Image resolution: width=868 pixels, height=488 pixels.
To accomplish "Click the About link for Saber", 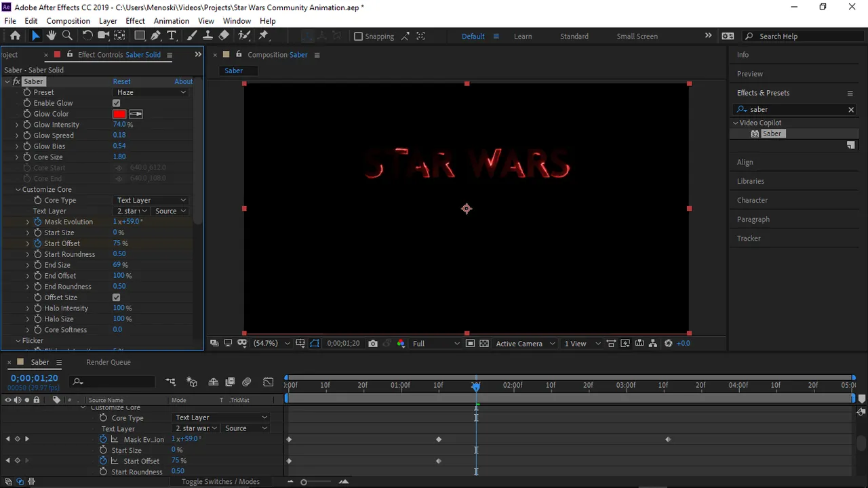I will pos(184,81).
